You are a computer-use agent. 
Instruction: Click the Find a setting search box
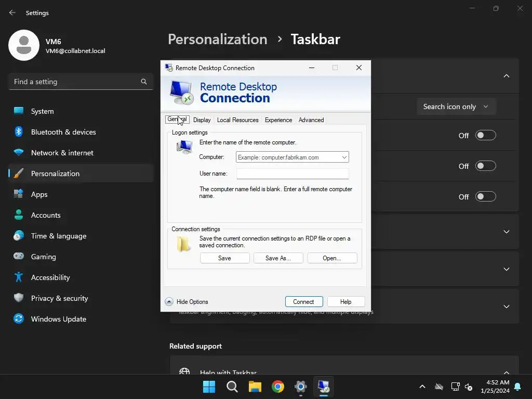click(x=81, y=82)
